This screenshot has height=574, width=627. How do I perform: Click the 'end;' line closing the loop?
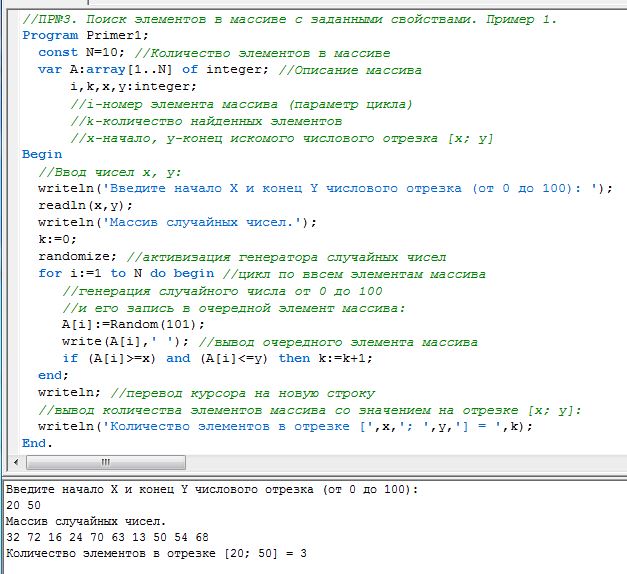tap(53, 375)
